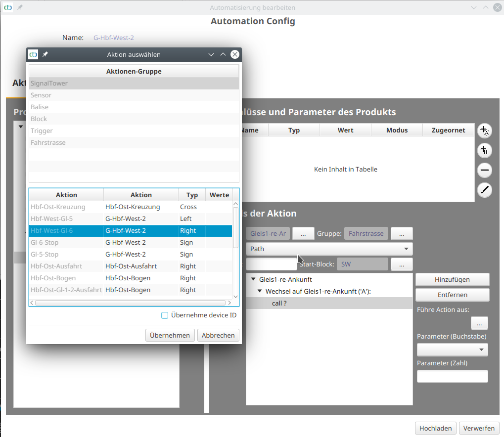Close the Aktion auswählen dialog
Image resolution: width=504 pixels, height=437 pixels.
pos(235,54)
